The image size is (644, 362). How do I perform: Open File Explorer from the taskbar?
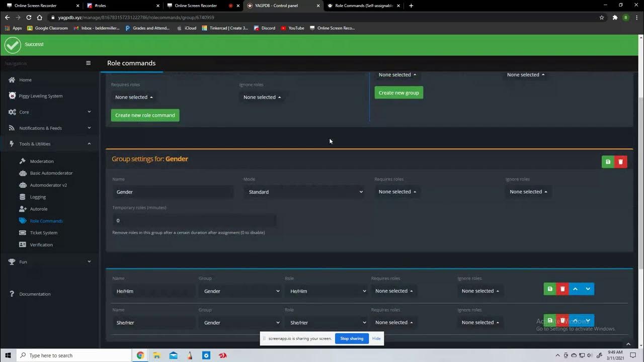[x=157, y=355]
